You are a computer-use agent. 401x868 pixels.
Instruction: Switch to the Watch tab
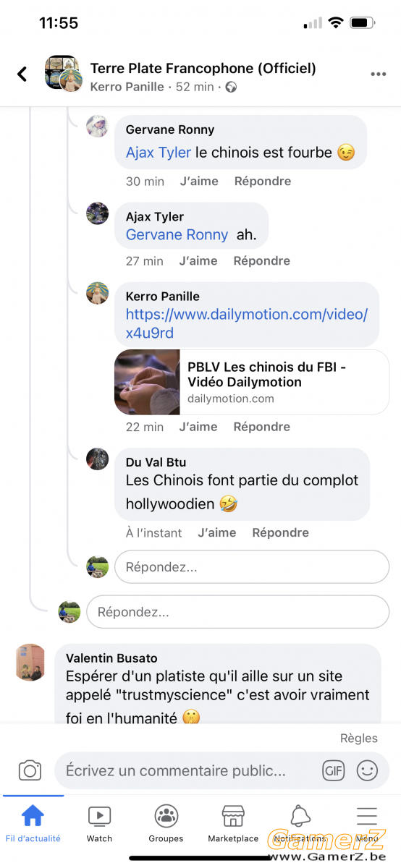coord(100,823)
